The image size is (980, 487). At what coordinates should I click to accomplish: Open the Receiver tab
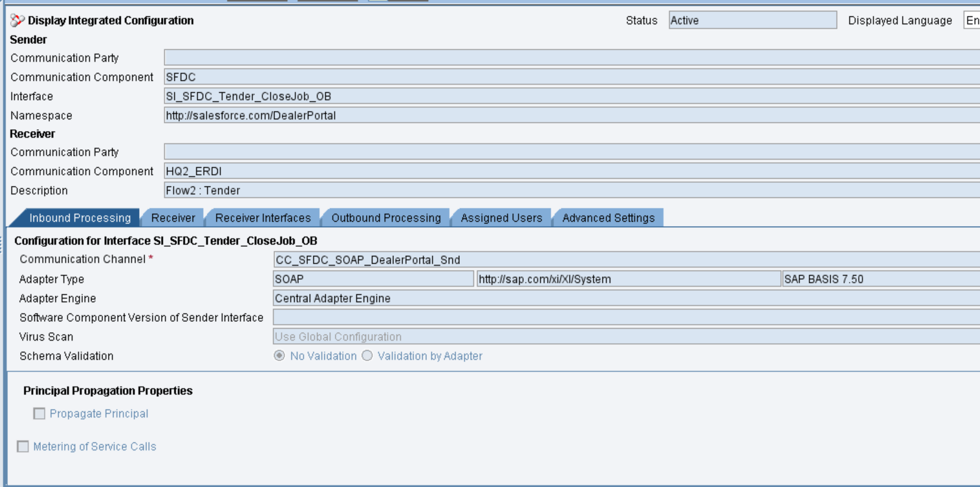pyautogui.click(x=173, y=218)
